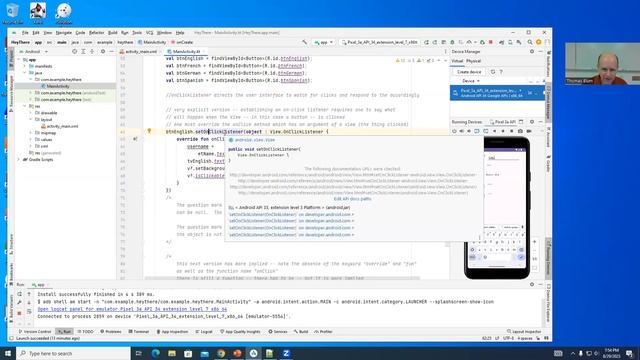The image size is (640, 360).
Task: Select the MainActivity.kt editor tab
Action: point(186,52)
